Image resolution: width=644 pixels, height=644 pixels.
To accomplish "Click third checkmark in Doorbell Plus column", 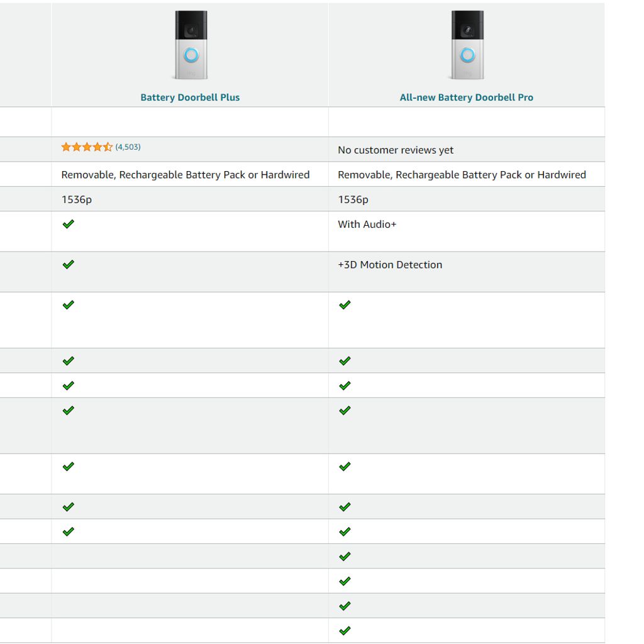I will point(69,305).
